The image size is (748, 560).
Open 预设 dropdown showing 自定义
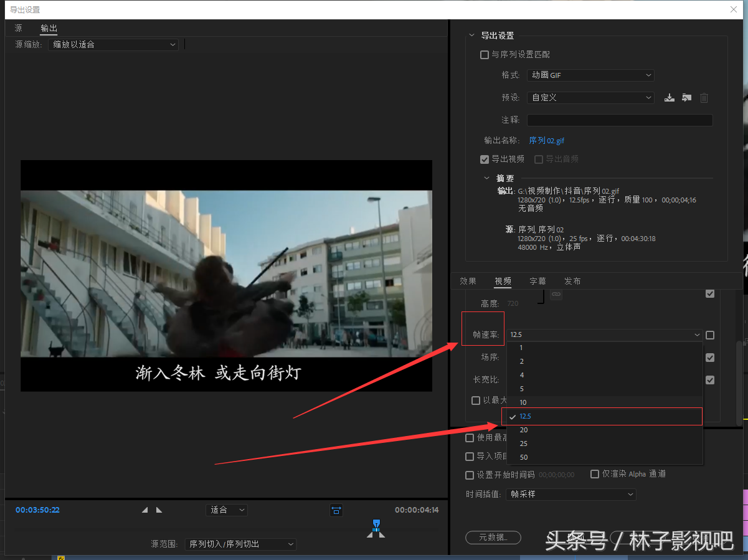click(x=590, y=98)
